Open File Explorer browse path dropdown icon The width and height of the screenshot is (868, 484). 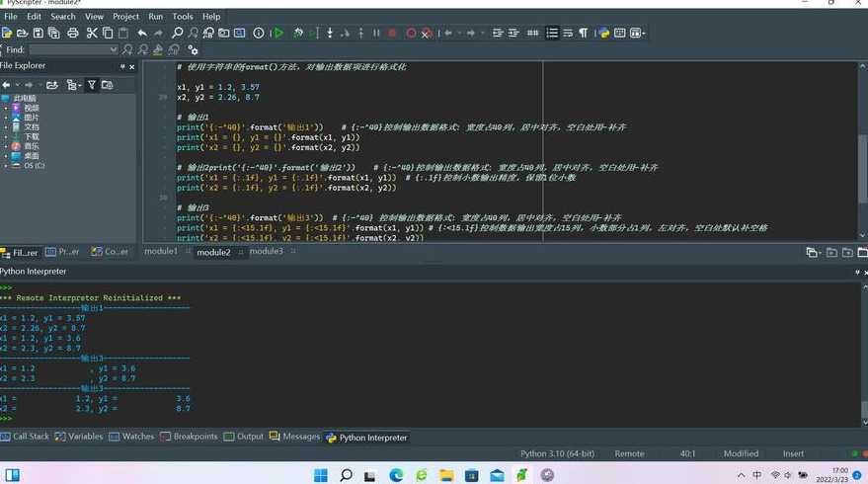click(x=73, y=85)
